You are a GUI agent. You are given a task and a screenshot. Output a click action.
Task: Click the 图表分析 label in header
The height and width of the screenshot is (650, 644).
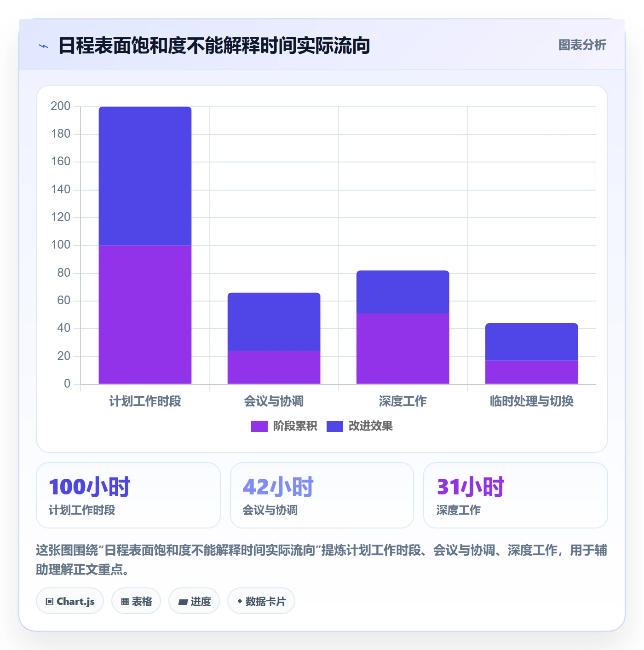click(582, 45)
